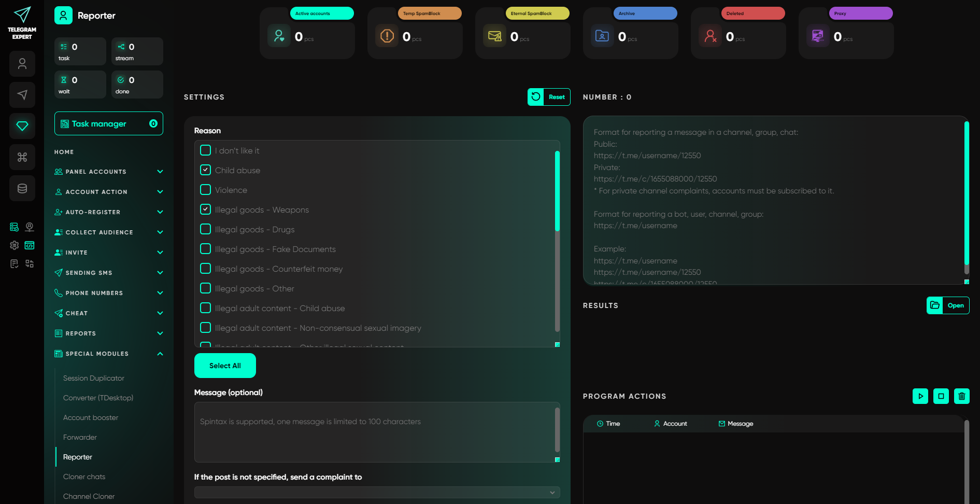Enable the Violence reason checkbox
980x504 pixels.
point(206,190)
